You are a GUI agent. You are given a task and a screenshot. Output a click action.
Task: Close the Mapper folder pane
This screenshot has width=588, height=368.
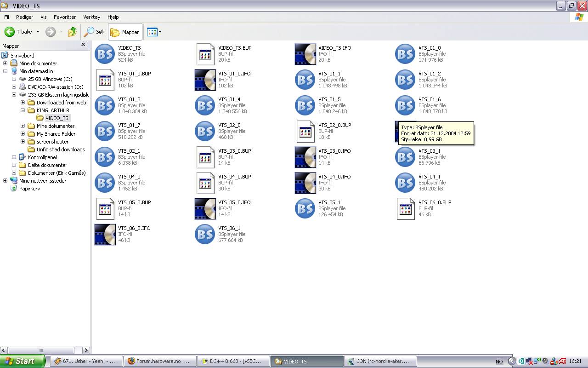[83, 45]
